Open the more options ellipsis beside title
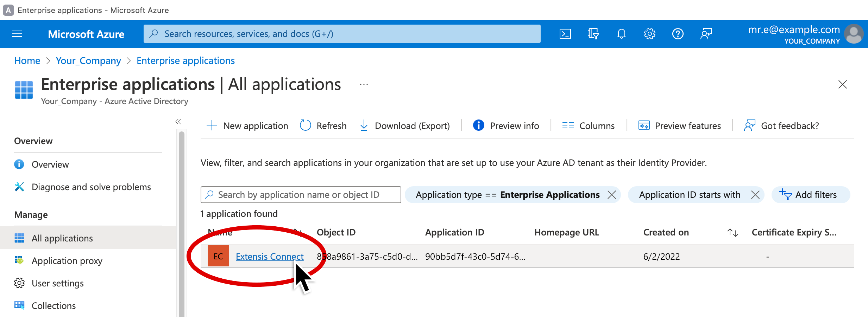The width and height of the screenshot is (868, 317). click(364, 84)
